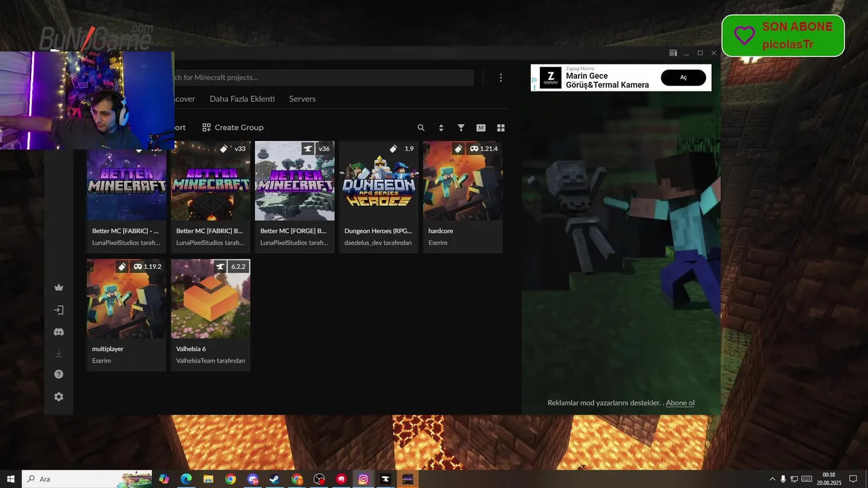This screenshot has height=488, width=868.
Task: Click the search magnifier above the modpacks
Action: pyautogui.click(x=421, y=127)
